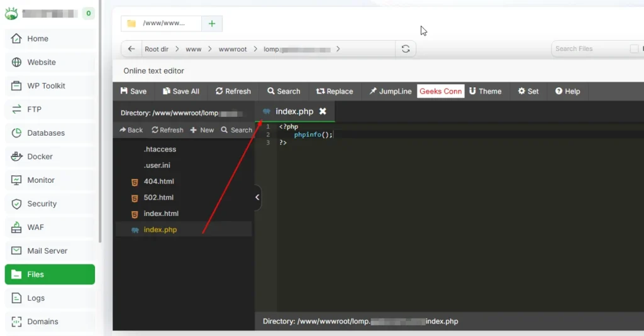Click the Logs document icon
The width and height of the screenshot is (644, 336).
tap(16, 298)
